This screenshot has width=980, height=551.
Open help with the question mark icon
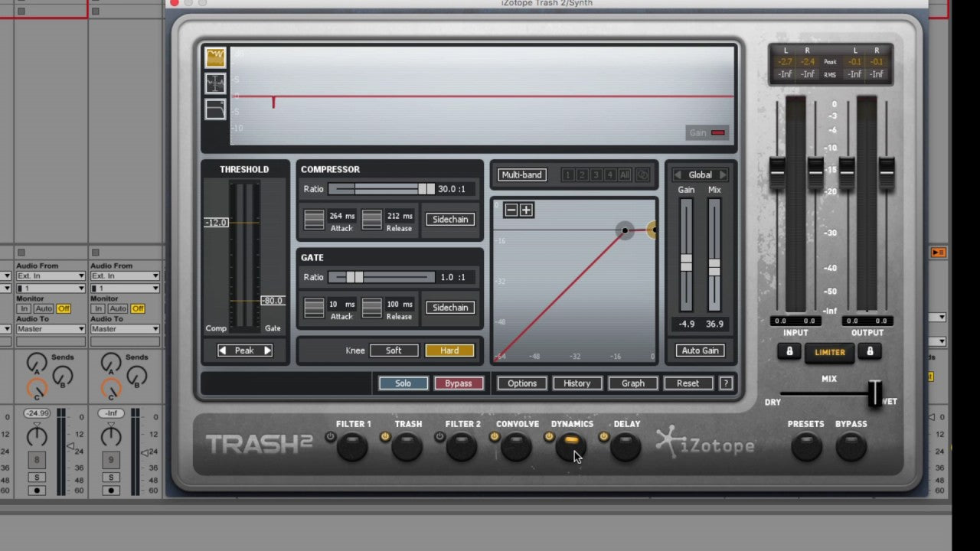tap(726, 383)
